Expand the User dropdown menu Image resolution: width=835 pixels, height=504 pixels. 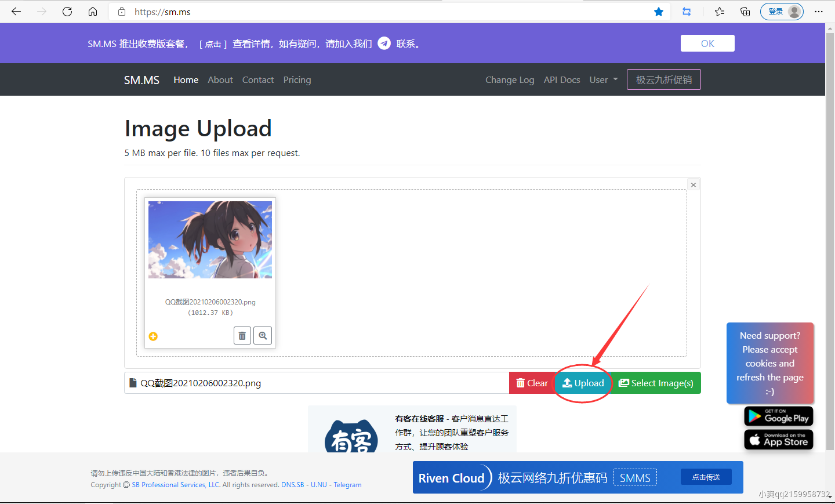(x=604, y=80)
